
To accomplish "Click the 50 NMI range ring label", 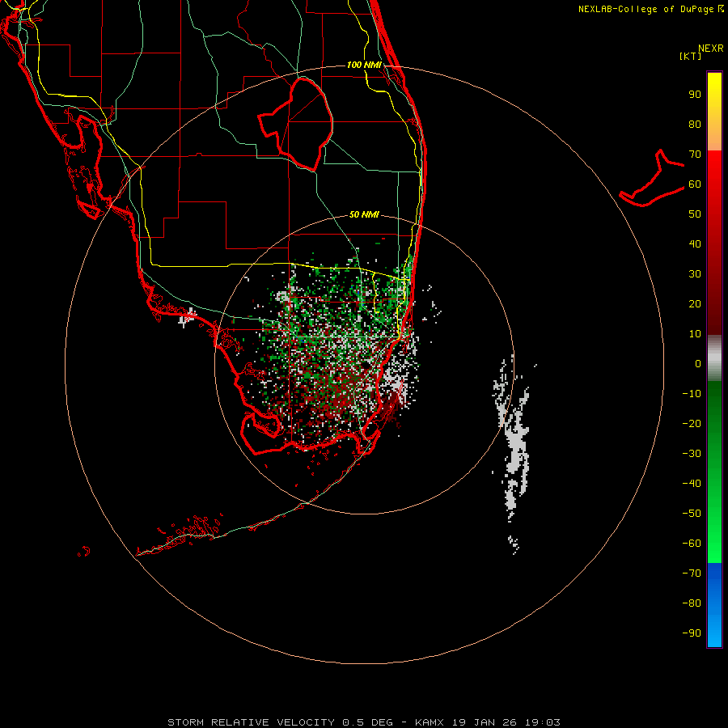I will 364,214.
